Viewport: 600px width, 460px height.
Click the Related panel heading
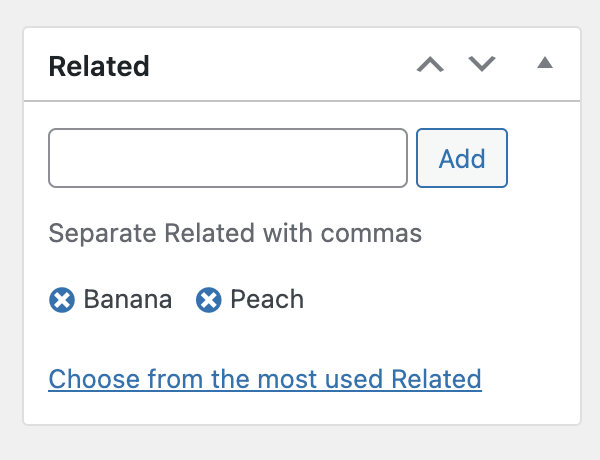(x=99, y=66)
